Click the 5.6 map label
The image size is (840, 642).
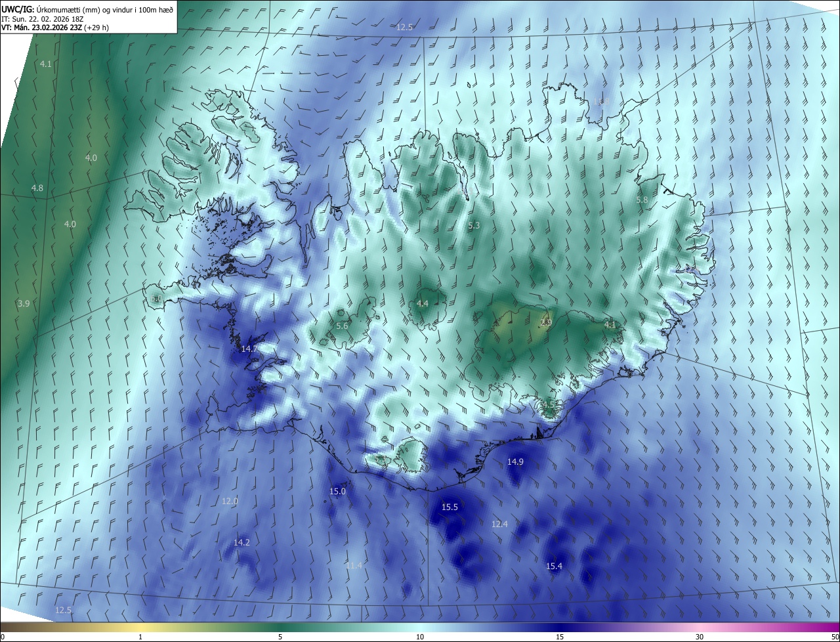pos(342,326)
